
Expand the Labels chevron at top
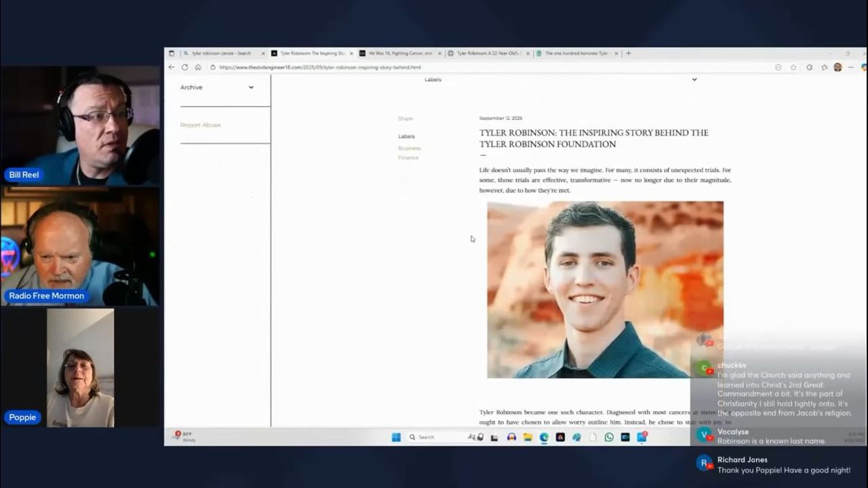click(x=694, y=79)
